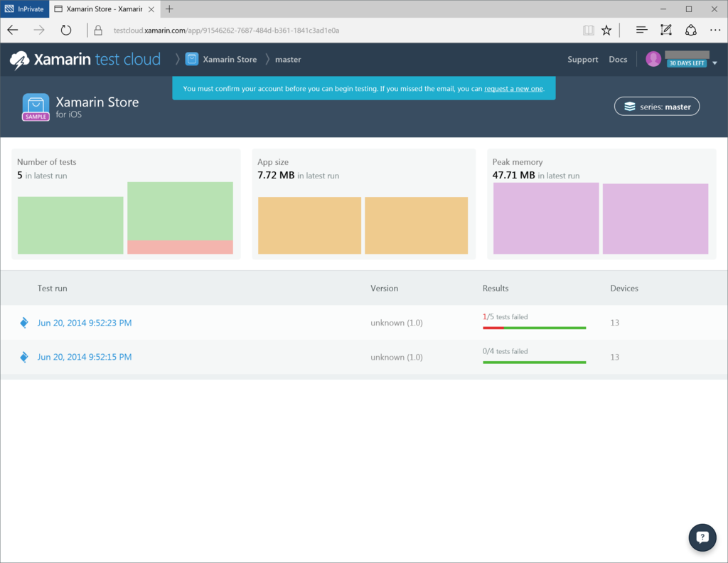Click the padlock security icon
Image resolution: width=728 pixels, height=563 pixels.
98,30
